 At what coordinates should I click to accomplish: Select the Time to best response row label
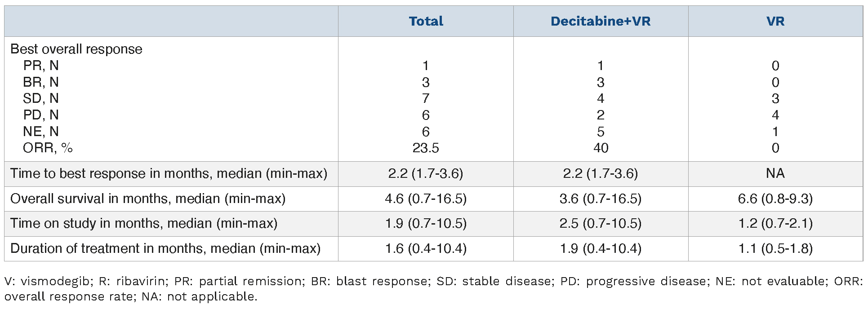(169, 173)
